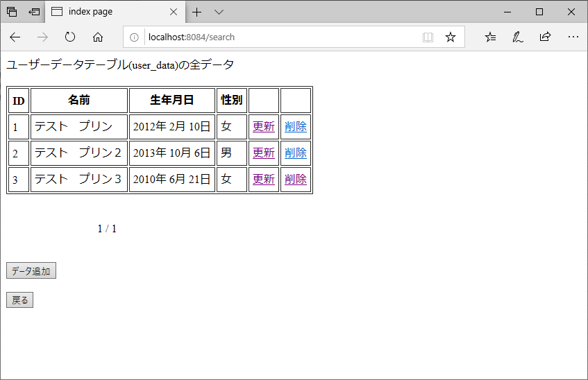588x380 pixels.
Task: Click the browser back arrow
Action: click(x=15, y=37)
